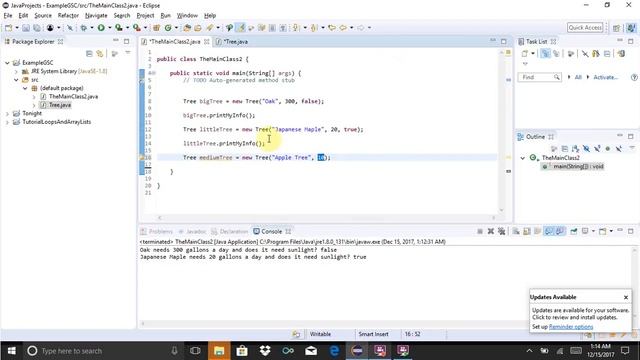Click the Debug bug icon in toolbar
This screenshot has height=360, width=640.
[84, 28]
